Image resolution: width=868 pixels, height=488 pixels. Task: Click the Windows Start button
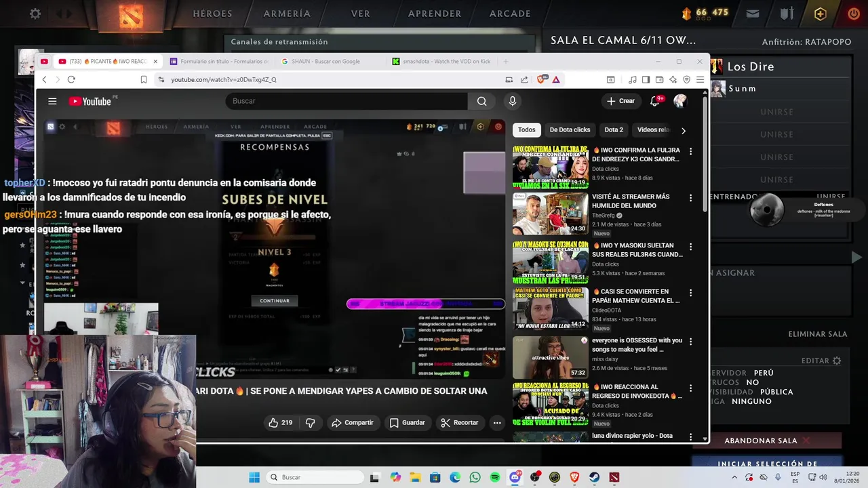click(254, 477)
